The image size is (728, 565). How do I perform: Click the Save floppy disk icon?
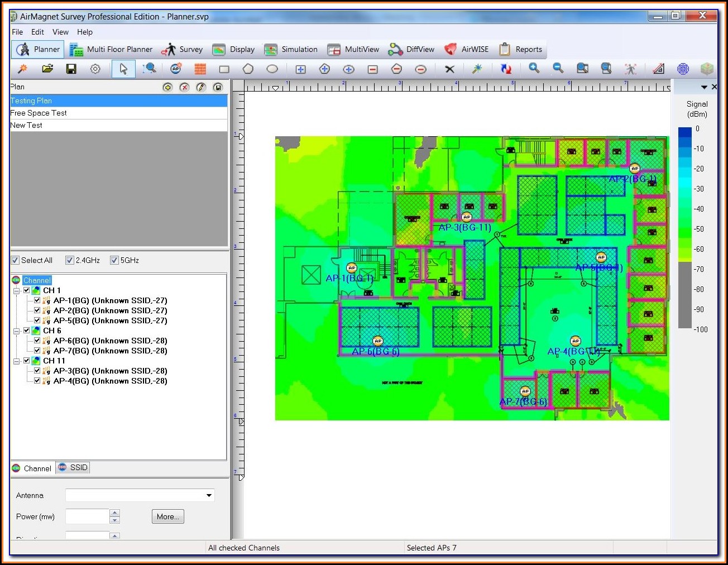71,69
